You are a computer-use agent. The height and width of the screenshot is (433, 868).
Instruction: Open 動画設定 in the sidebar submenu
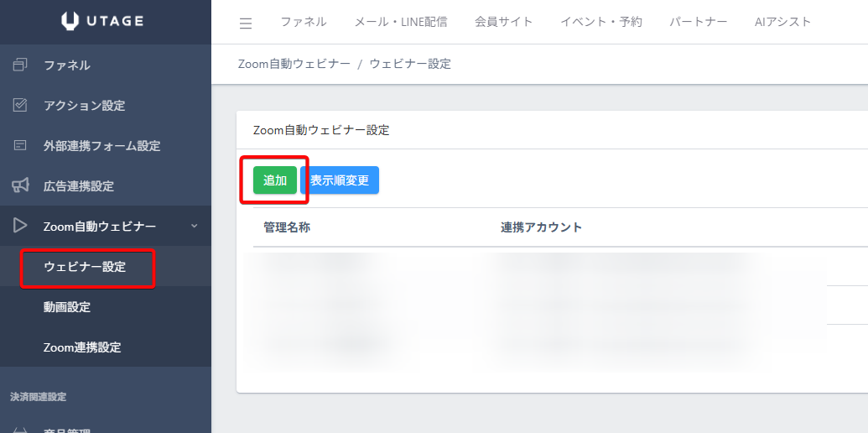pyautogui.click(x=67, y=307)
